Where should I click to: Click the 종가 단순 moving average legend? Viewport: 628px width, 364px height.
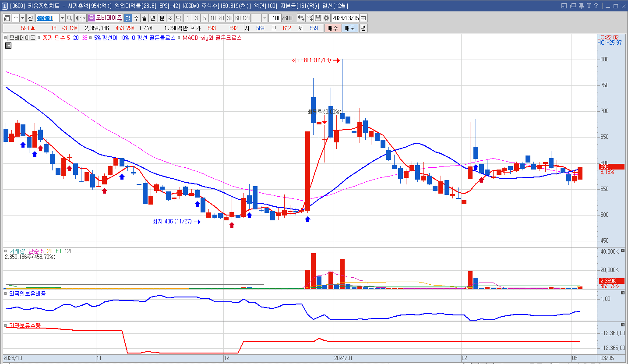click(56, 38)
